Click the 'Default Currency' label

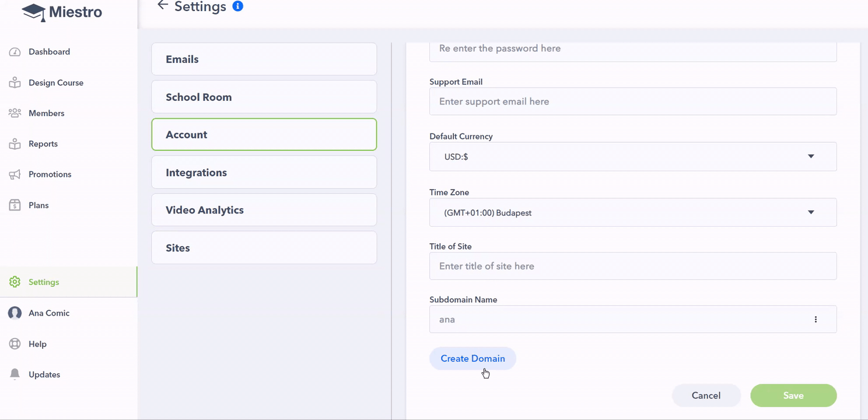coord(461,136)
